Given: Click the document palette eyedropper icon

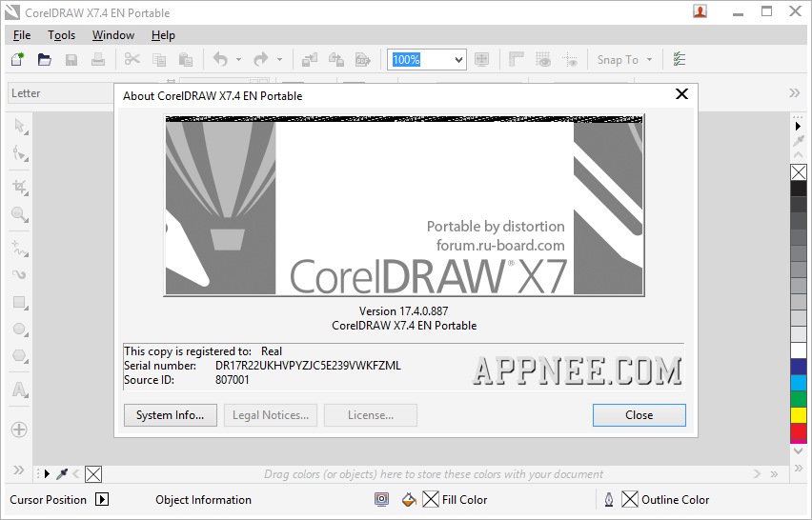Looking at the screenshot, I should coord(62,473).
